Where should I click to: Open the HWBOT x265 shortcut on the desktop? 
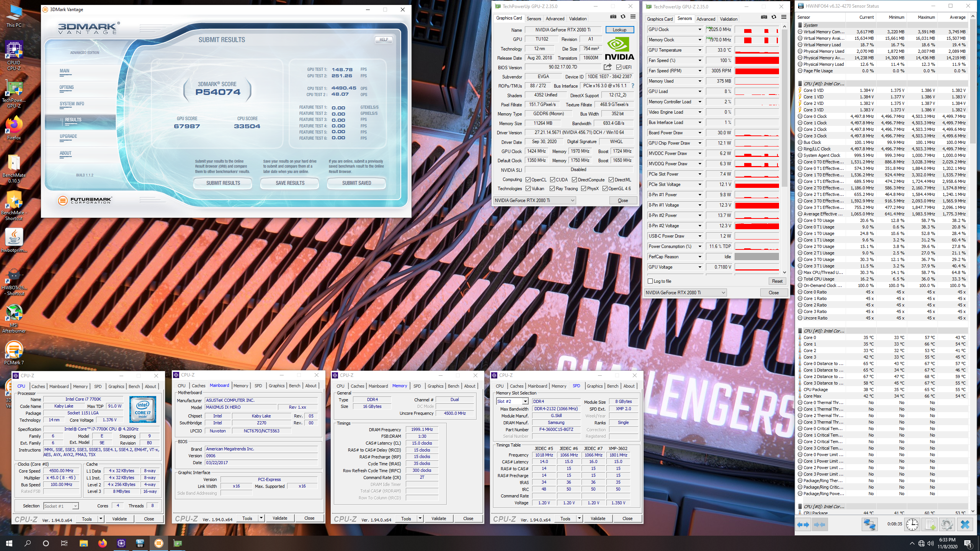click(x=14, y=282)
